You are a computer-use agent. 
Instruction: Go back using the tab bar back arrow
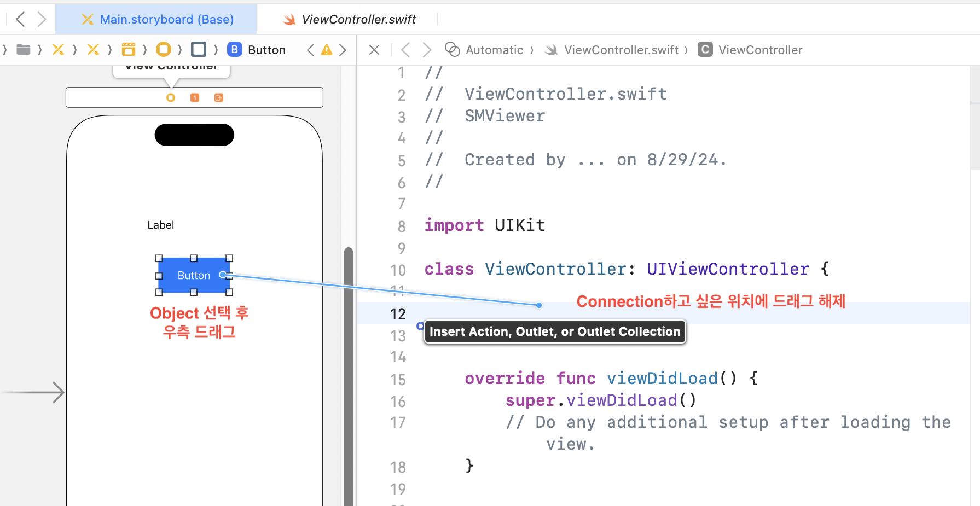click(x=21, y=20)
